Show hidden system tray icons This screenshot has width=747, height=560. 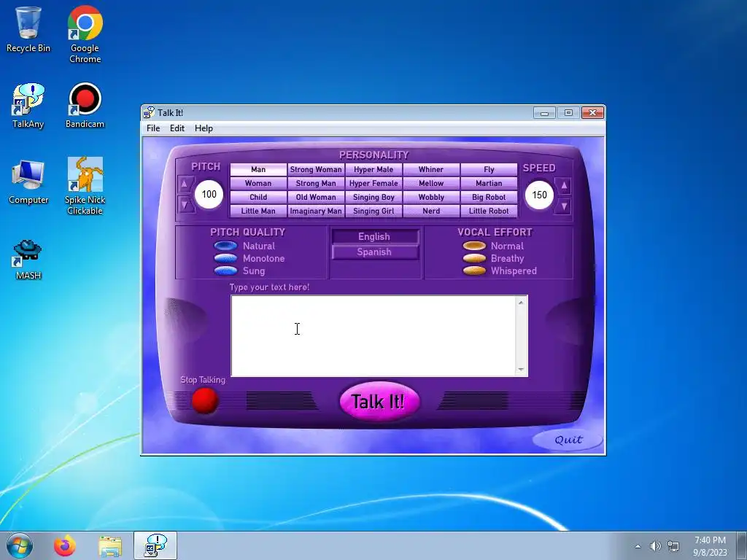(638, 546)
